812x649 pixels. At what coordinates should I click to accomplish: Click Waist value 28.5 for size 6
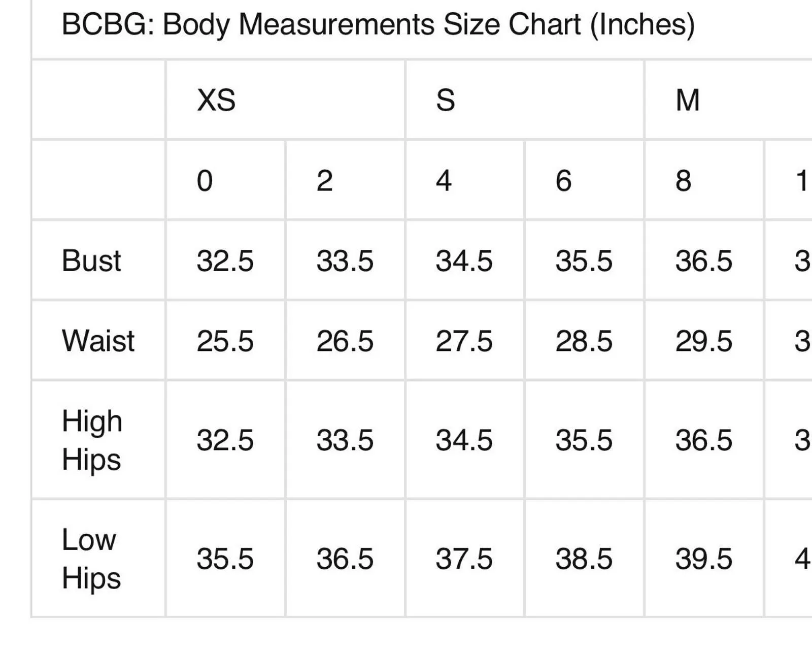(x=584, y=340)
